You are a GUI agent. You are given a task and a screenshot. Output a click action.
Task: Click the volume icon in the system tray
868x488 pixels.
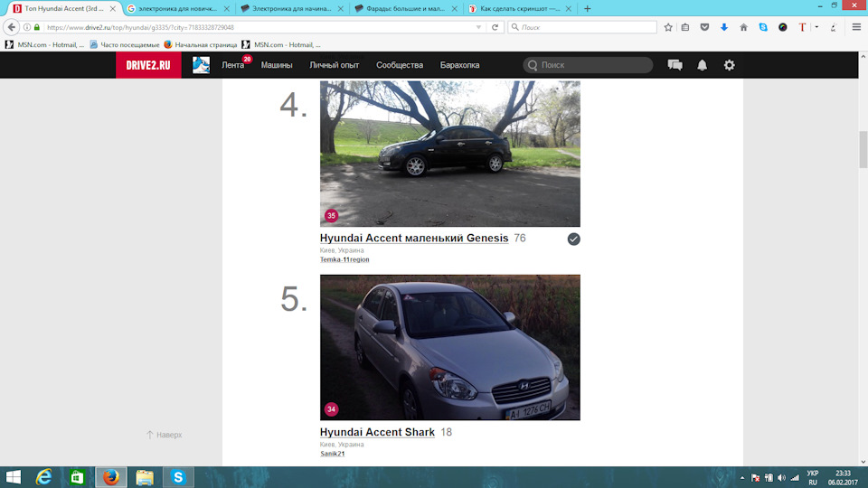pos(781,477)
